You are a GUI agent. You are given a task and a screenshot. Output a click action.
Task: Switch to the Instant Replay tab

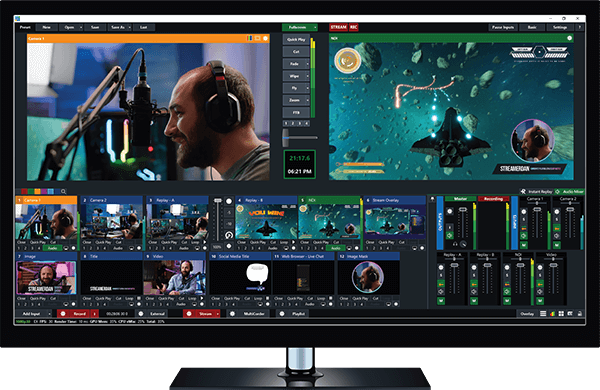(536, 191)
